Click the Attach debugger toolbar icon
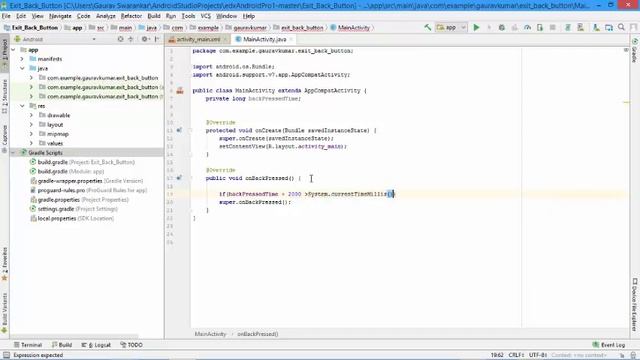This screenshot has height=360, width=640. click(x=540, y=28)
